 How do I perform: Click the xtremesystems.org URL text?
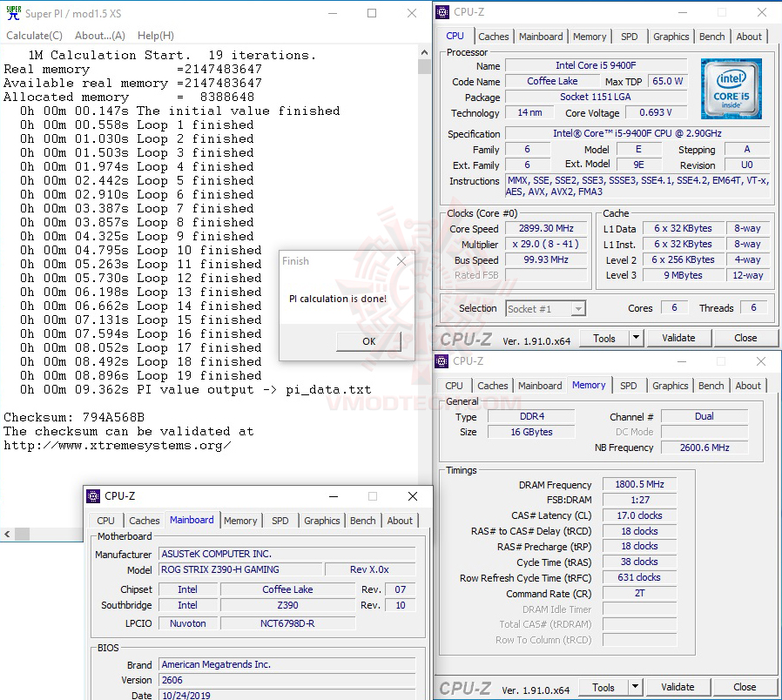tap(118, 445)
